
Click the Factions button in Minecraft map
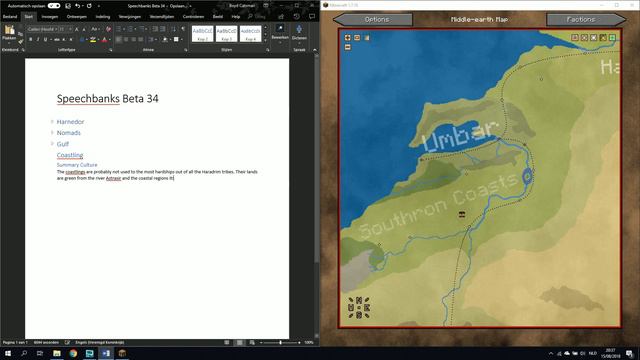pyautogui.click(x=586, y=19)
